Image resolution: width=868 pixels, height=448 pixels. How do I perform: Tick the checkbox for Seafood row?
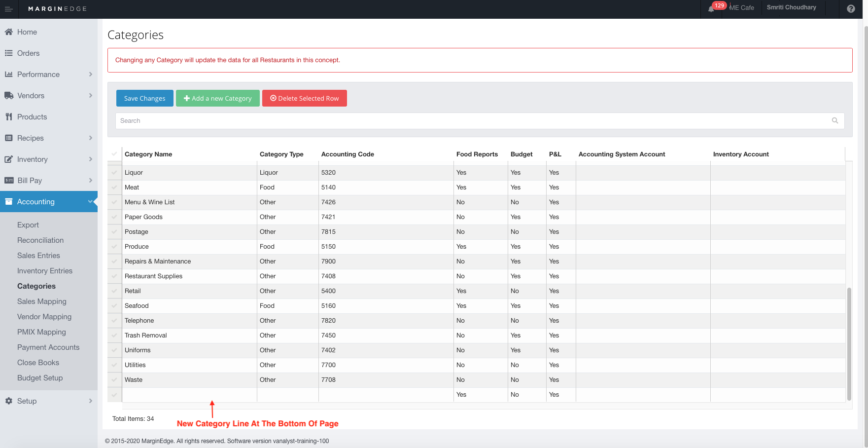point(114,306)
